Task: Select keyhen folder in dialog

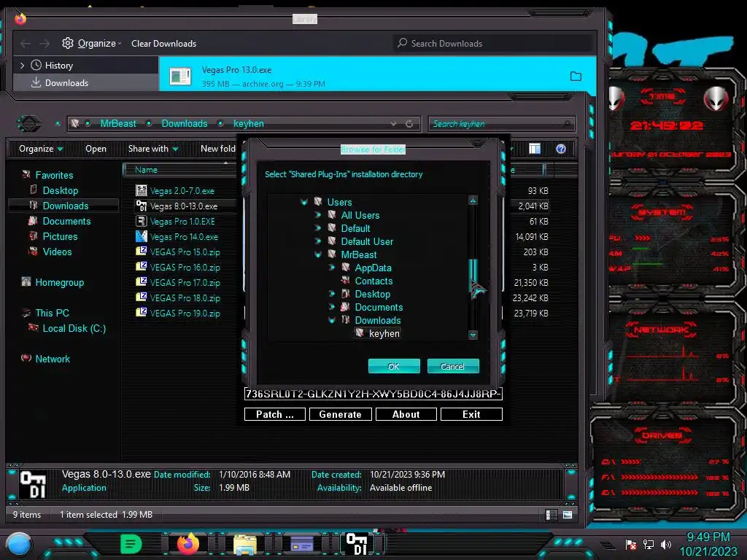Action: tap(384, 333)
